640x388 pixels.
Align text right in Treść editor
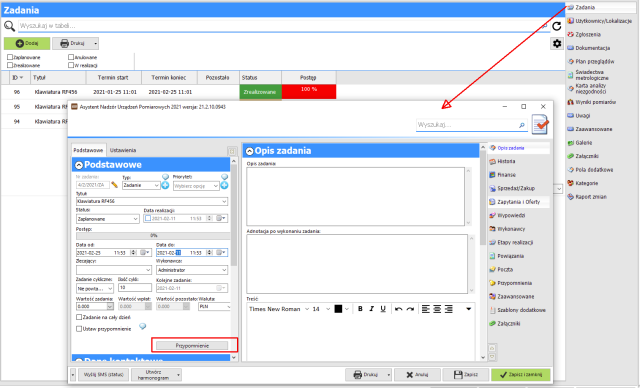pos(449,309)
